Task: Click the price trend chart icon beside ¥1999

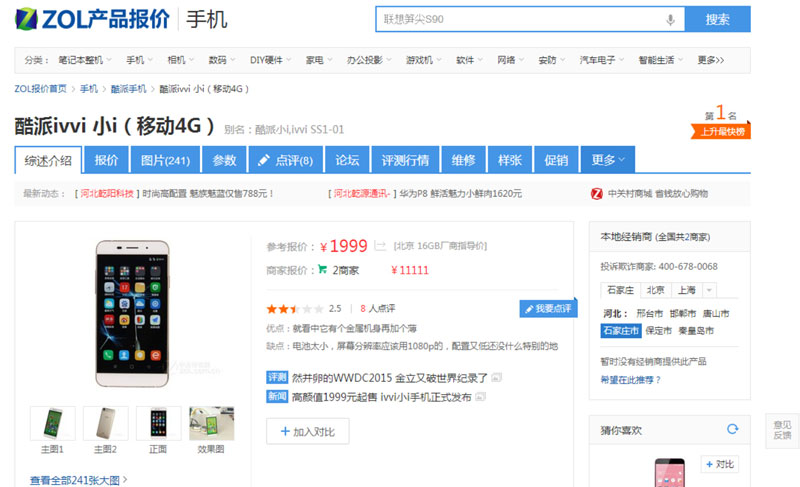Action: coord(380,246)
